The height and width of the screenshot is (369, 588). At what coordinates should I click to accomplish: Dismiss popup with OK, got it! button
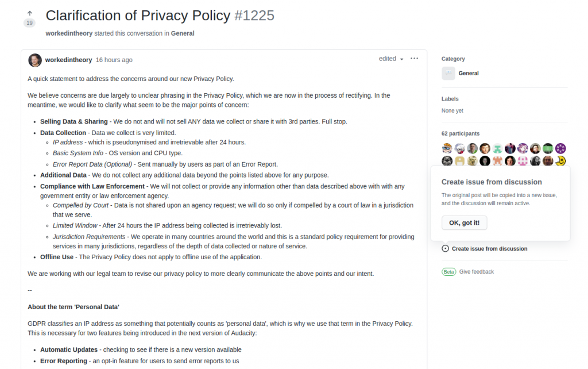464,223
